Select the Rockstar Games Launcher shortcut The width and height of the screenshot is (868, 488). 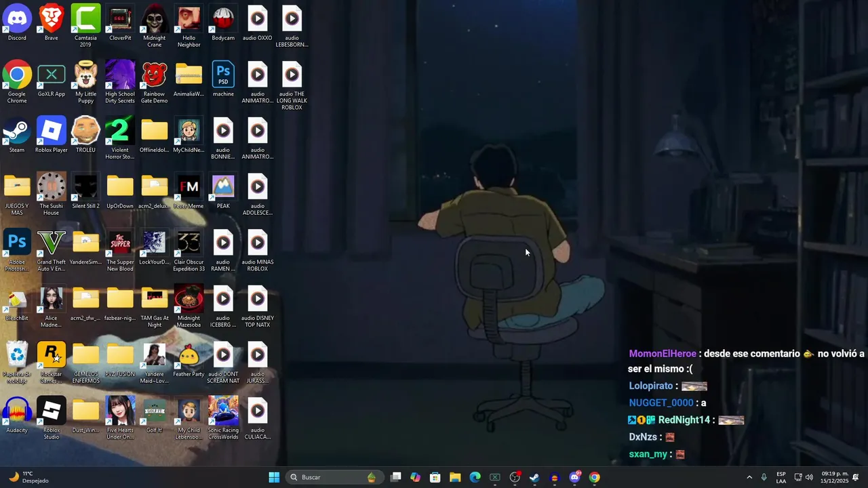coord(52,363)
